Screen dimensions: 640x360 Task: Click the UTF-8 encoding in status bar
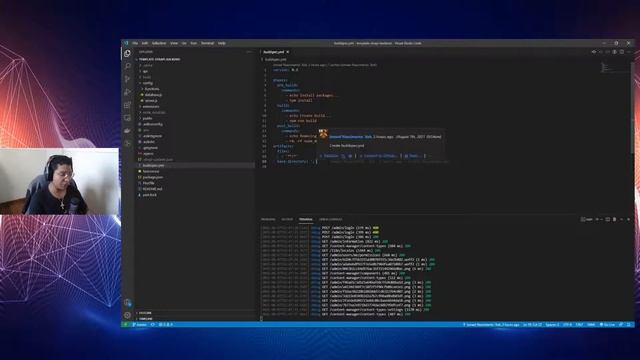(567, 325)
